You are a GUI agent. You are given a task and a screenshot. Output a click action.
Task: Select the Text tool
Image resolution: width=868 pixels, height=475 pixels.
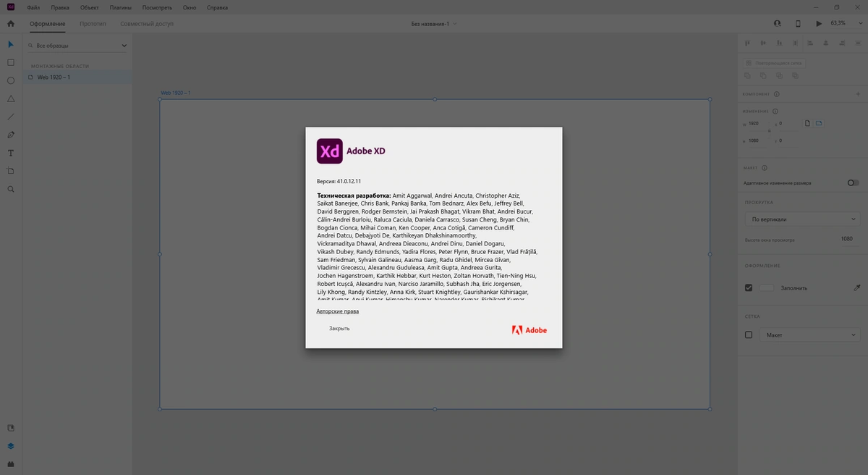11,153
